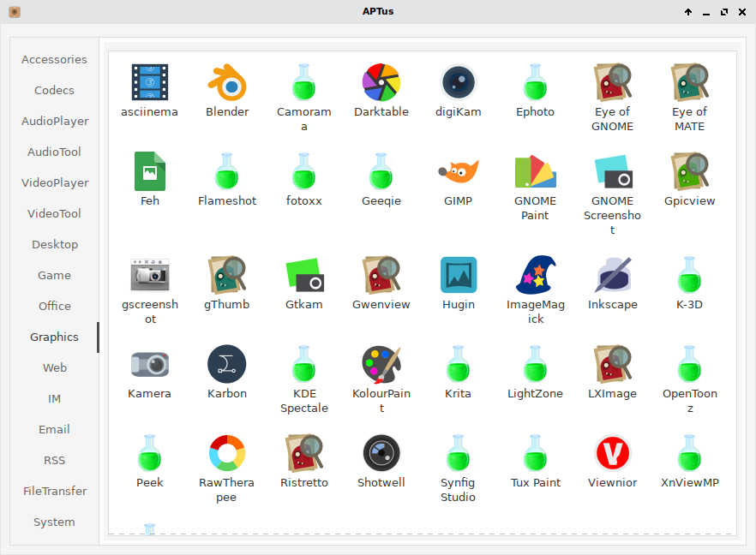Viewport: 756px width, 555px height.
Task: Open the IM category
Action: [55, 398]
